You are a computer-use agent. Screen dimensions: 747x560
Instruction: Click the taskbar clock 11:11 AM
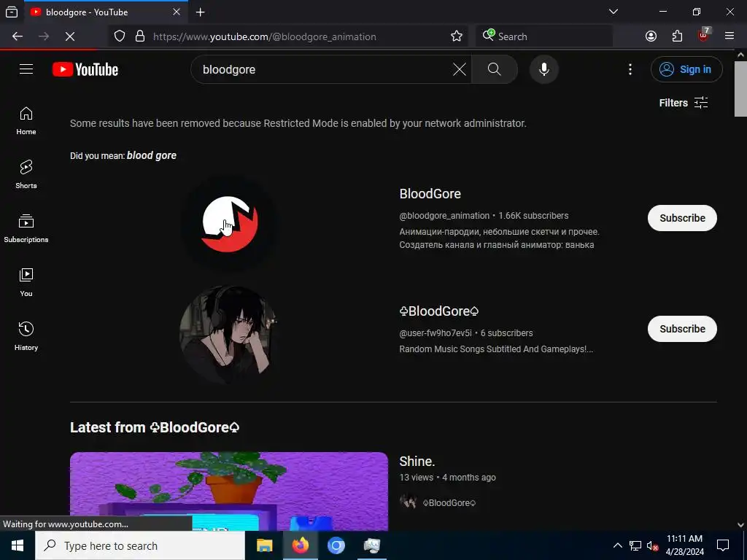pos(684,545)
